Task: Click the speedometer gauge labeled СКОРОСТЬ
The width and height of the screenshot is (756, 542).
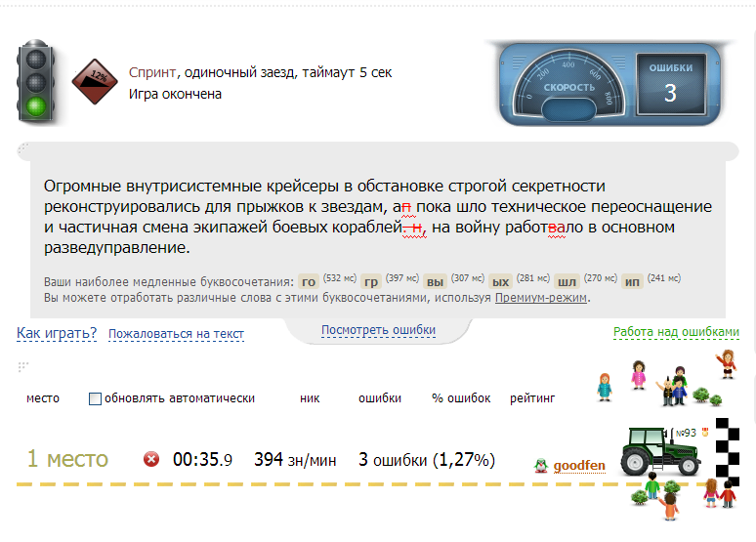Action: point(567,84)
